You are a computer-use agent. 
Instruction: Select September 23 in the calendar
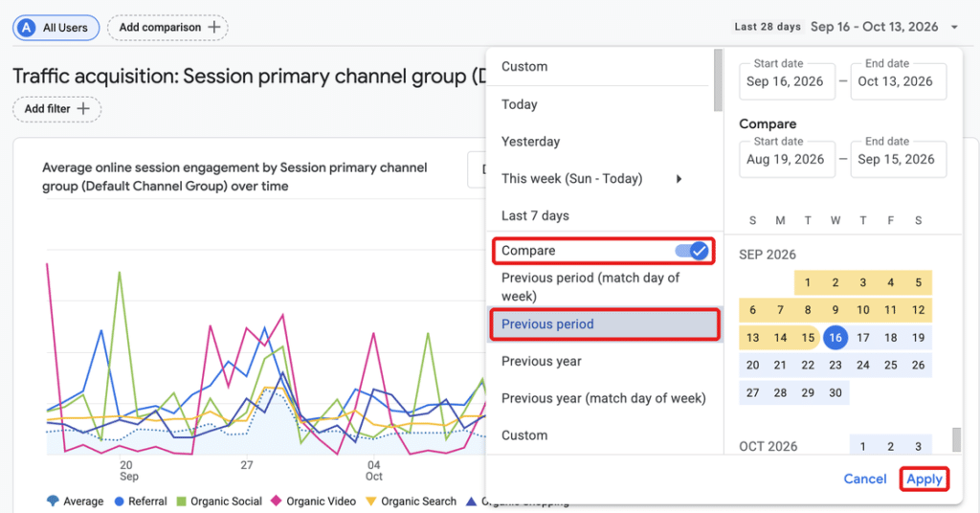(835, 366)
